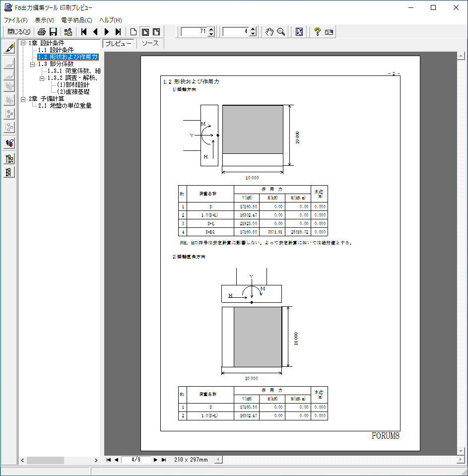Select tree item 1.3.1 荷重係数
The width and height of the screenshot is (468, 476).
(74, 71)
